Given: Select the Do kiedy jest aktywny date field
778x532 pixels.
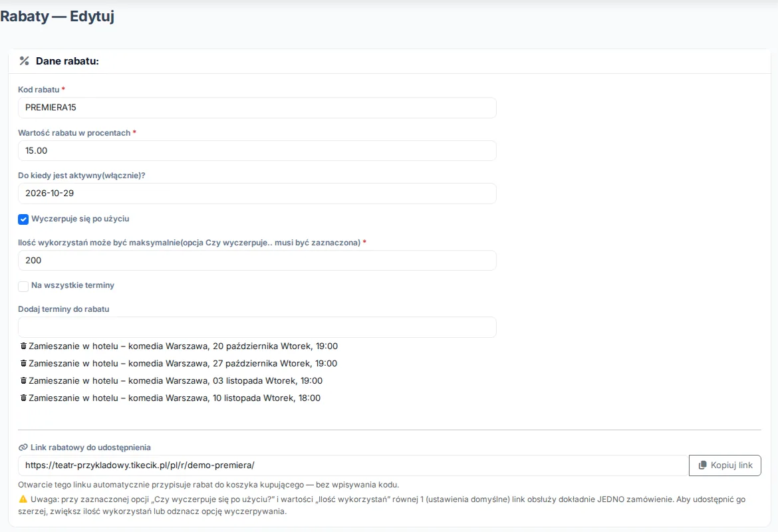Looking at the screenshot, I should pos(257,194).
